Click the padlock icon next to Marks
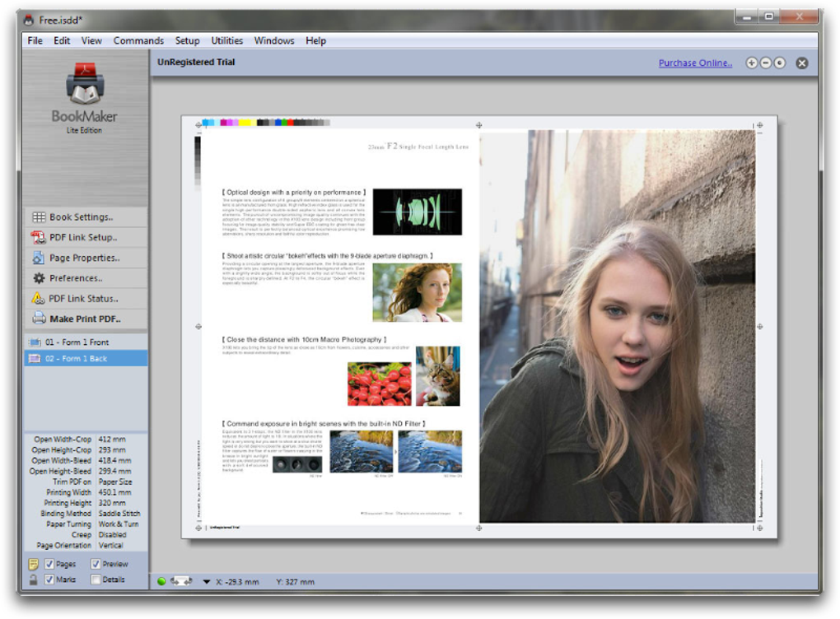Screen dimensions: 840x619 (x=34, y=579)
